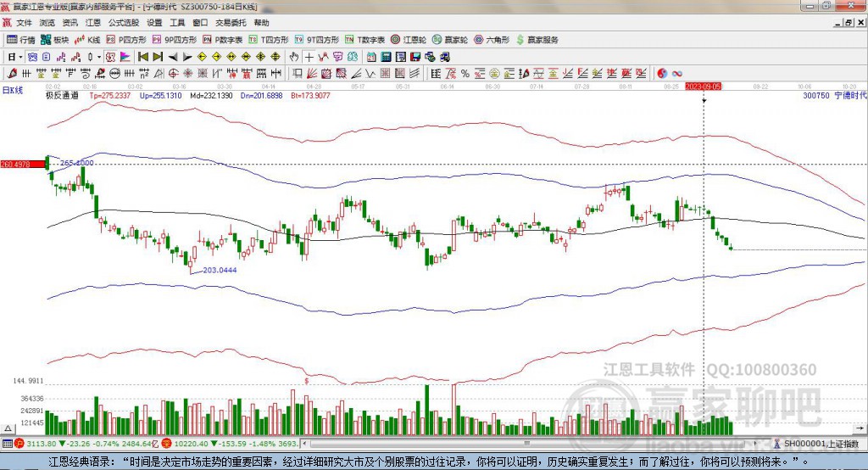Screen dimensions: 868x470
Task: Open the 江恩 menu
Action: 92,23
